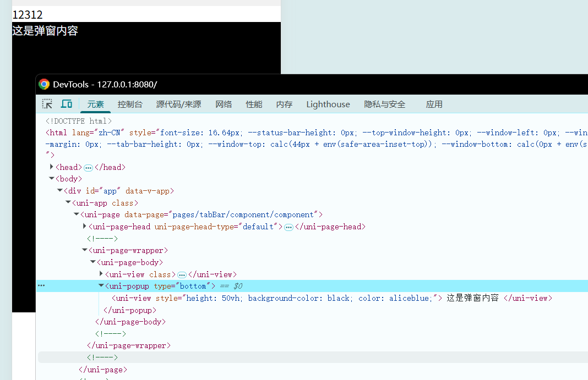Collapse the div id app node
Screen dimensions: 588x380
click(60, 191)
